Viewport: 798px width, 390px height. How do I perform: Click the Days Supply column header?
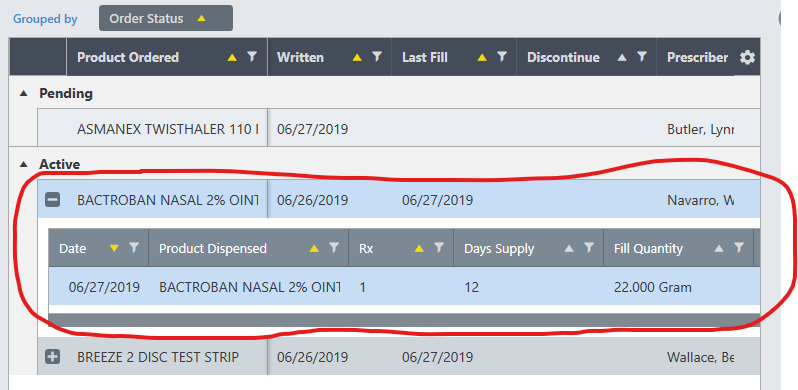529,248
